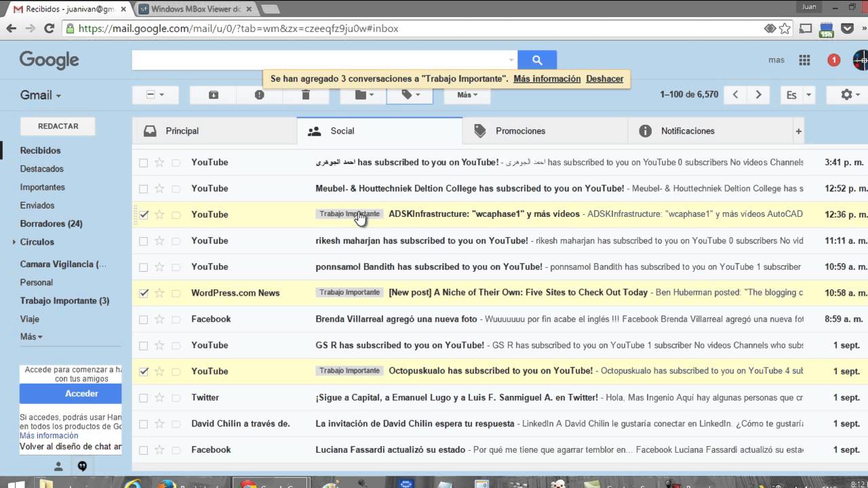Switch to the Notificaciones tab

click(711, 131)
